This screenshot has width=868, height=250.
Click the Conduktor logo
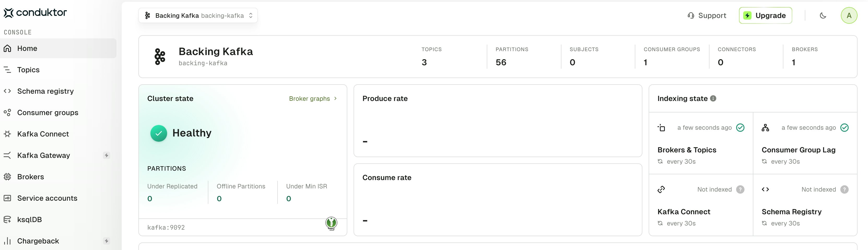[x=35, y=13]
